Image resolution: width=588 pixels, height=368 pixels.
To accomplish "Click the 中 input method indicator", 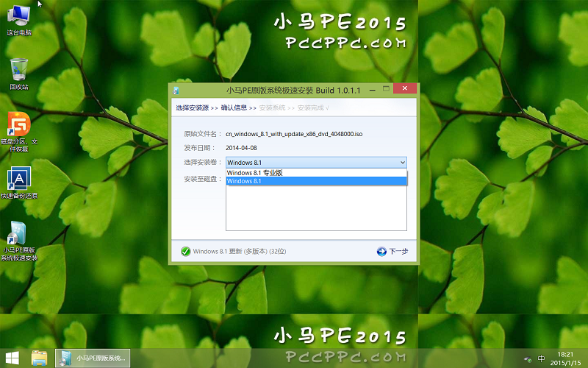I will click(x=542, y=359).
